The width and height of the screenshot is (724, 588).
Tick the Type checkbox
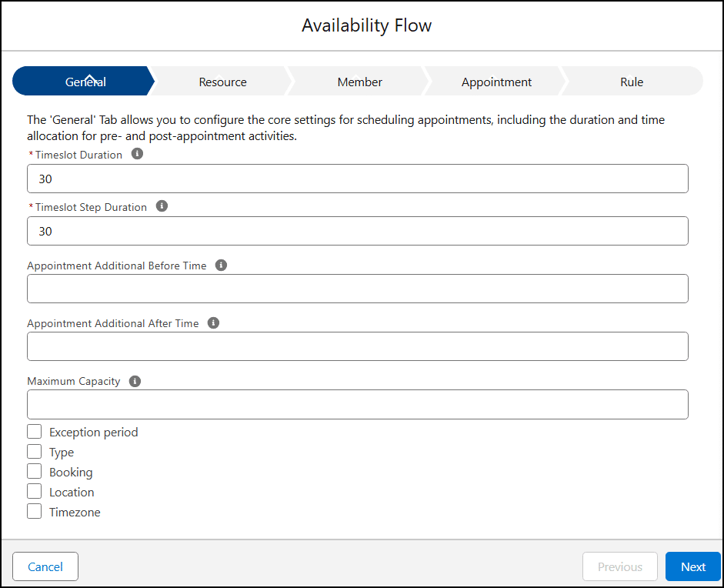(x=35, y=452)
